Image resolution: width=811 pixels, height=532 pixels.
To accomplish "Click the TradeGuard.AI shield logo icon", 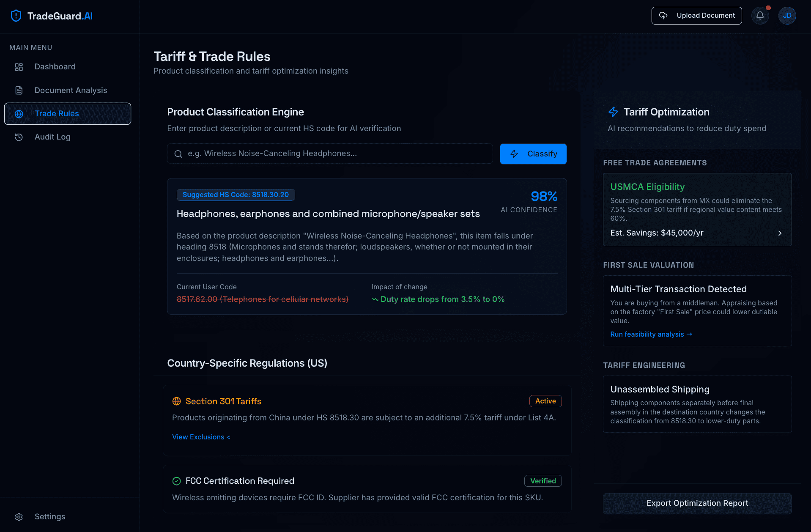I will [x=16, y=16].
